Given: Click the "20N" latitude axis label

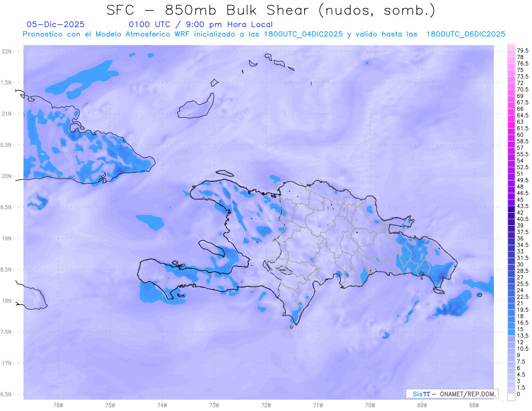Looking at the screenshot, I should [7, 176].
